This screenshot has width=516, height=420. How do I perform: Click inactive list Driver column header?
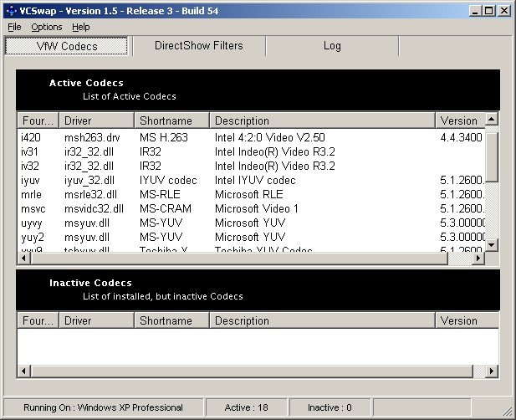[x=97, y=320]
